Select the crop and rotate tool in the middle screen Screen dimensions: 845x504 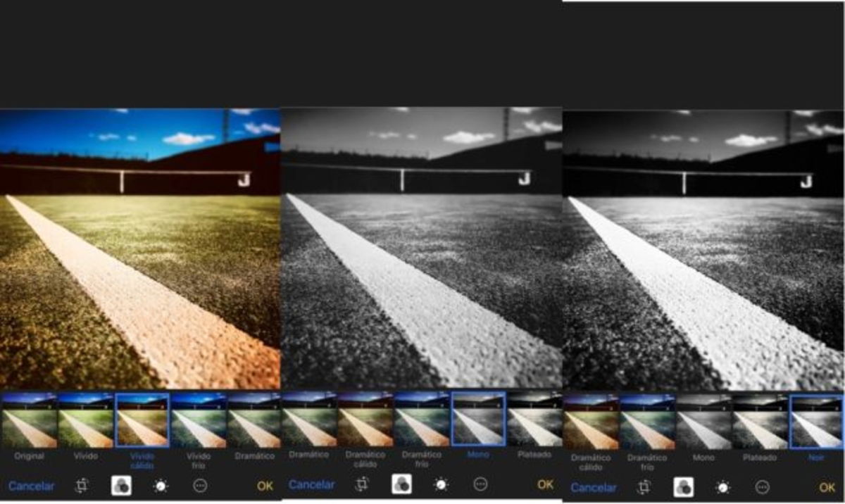[x=363, y=484]
